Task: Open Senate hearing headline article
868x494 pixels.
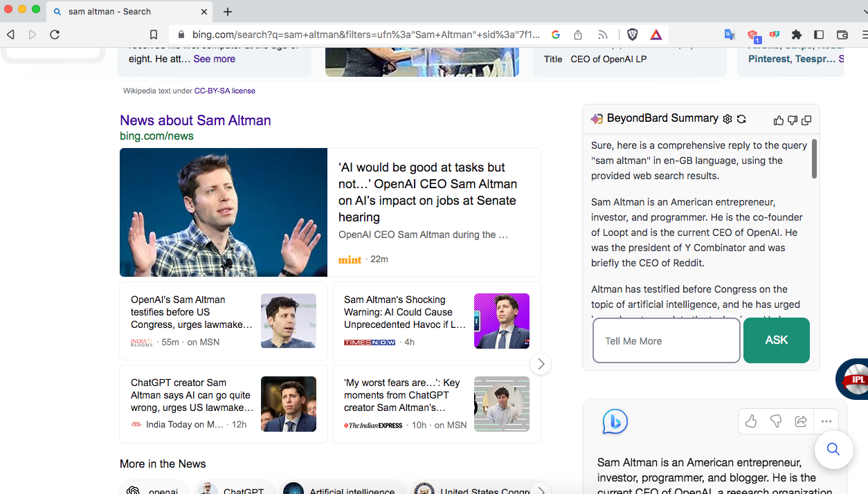Action: (x=428, y=192)
